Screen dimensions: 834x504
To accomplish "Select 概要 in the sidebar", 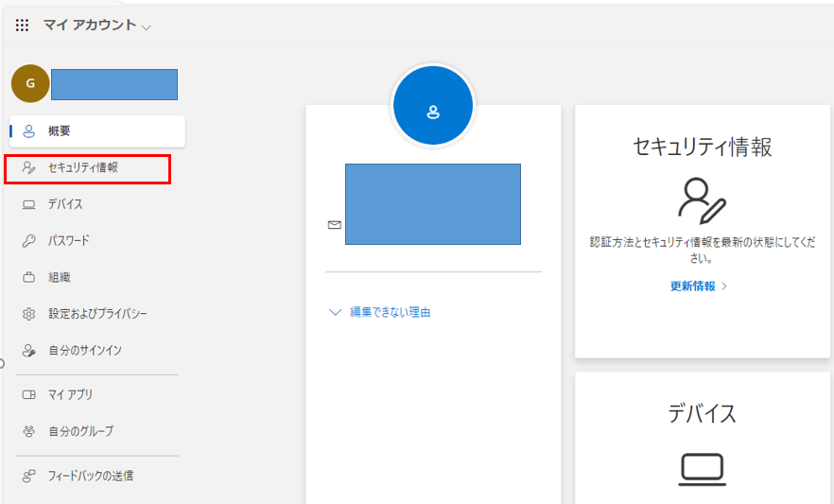I will coord(97,130).
